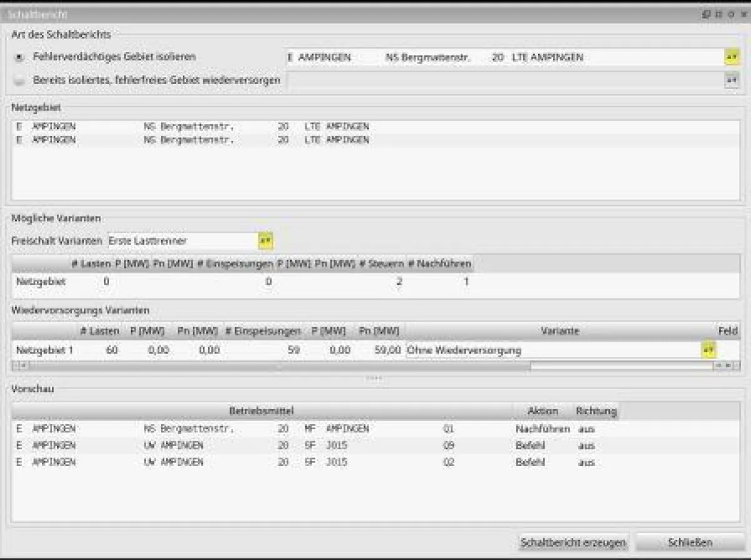Open the Freischalt Varianten dropdown arrow
The width and height of the screenshot is (751, 560).
point(265,240)
